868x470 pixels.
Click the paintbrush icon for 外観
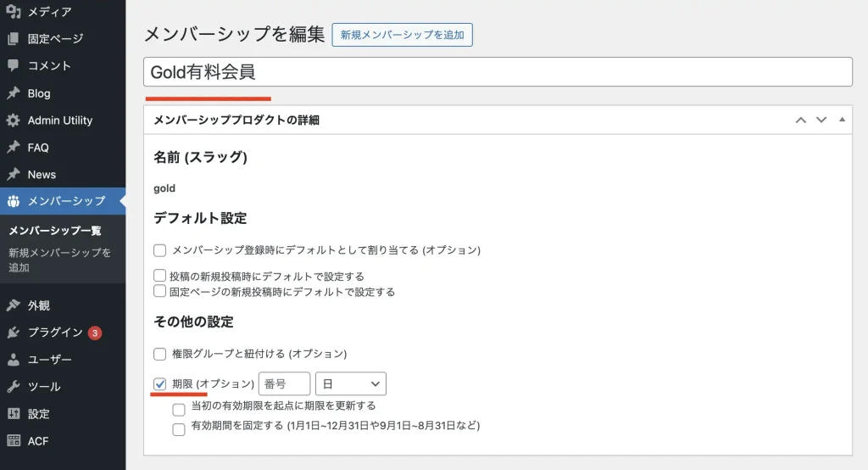click(x=13, y=305)
